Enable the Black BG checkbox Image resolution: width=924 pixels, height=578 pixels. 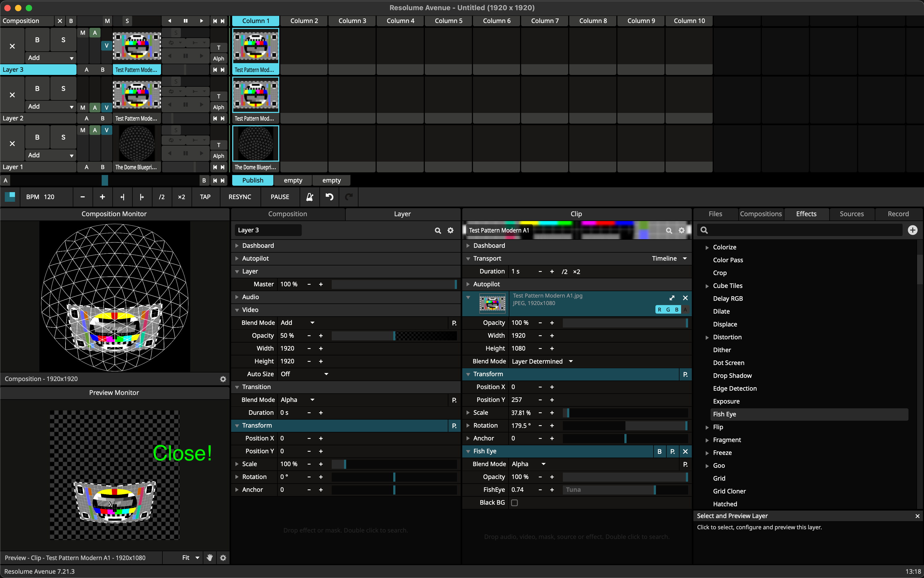pyautogui.click(x=514, y=503)
